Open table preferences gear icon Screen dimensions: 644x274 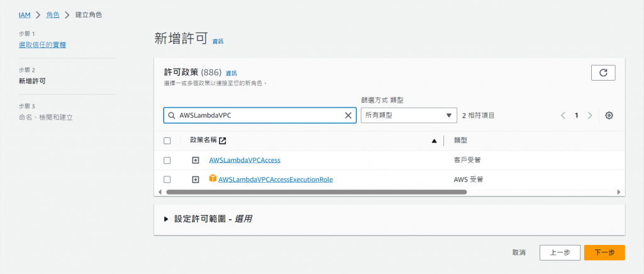coord(609,116)
